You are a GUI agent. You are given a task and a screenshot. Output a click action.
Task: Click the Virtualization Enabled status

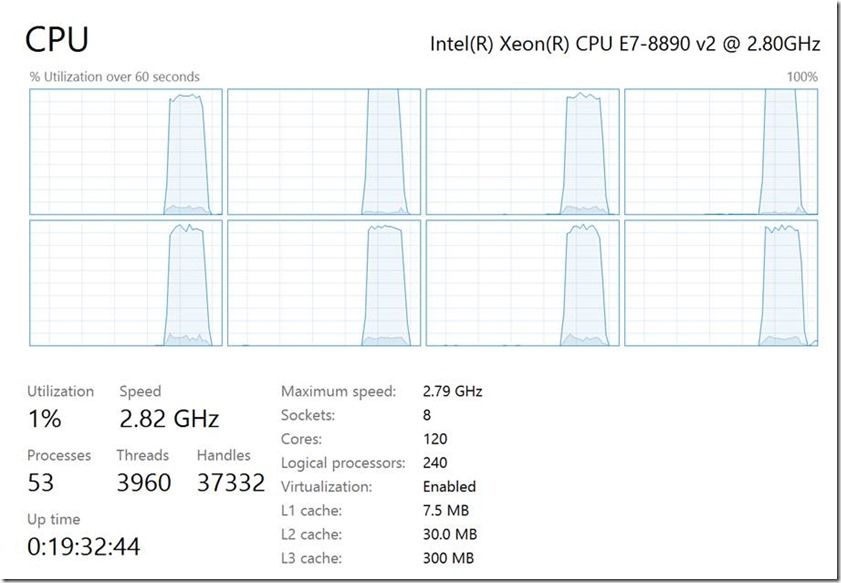point(449,486)
